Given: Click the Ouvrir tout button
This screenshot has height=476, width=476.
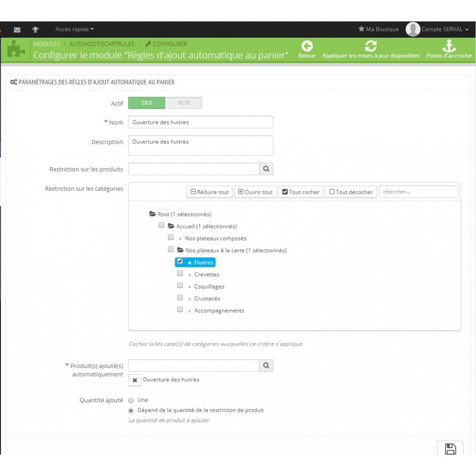Looking at the screenshot, I should (x=255, y=192).
